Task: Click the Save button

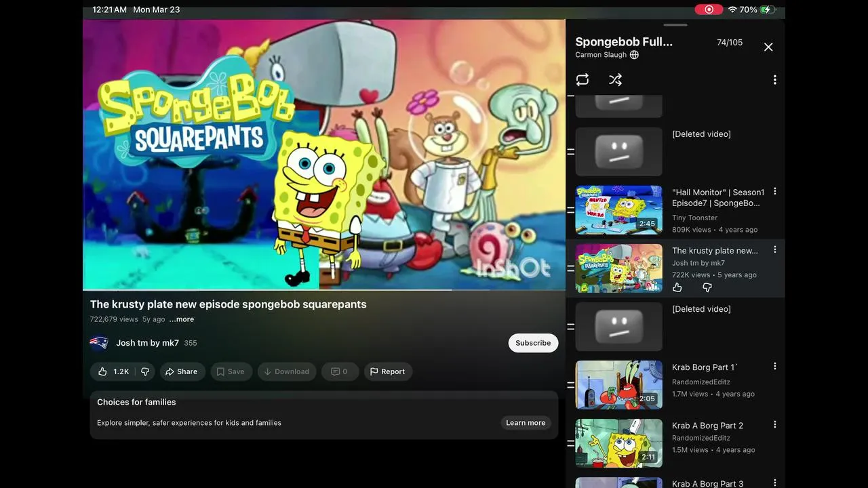Action: [x=231, y=371]
